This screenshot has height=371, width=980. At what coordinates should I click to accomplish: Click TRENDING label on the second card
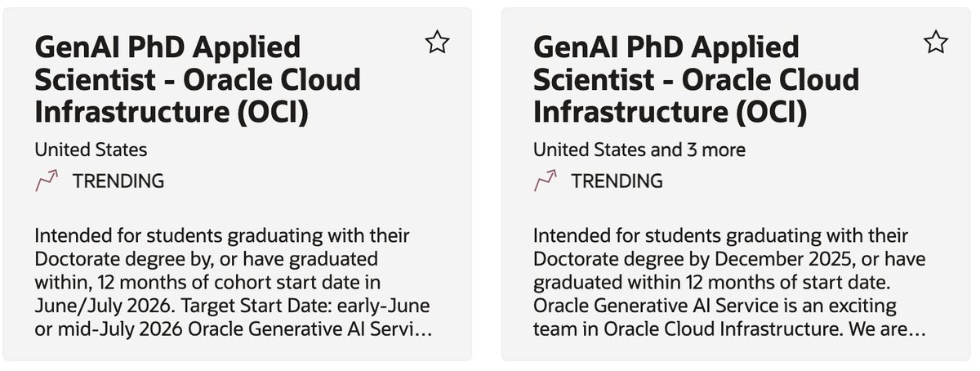(x=617, y=181)
